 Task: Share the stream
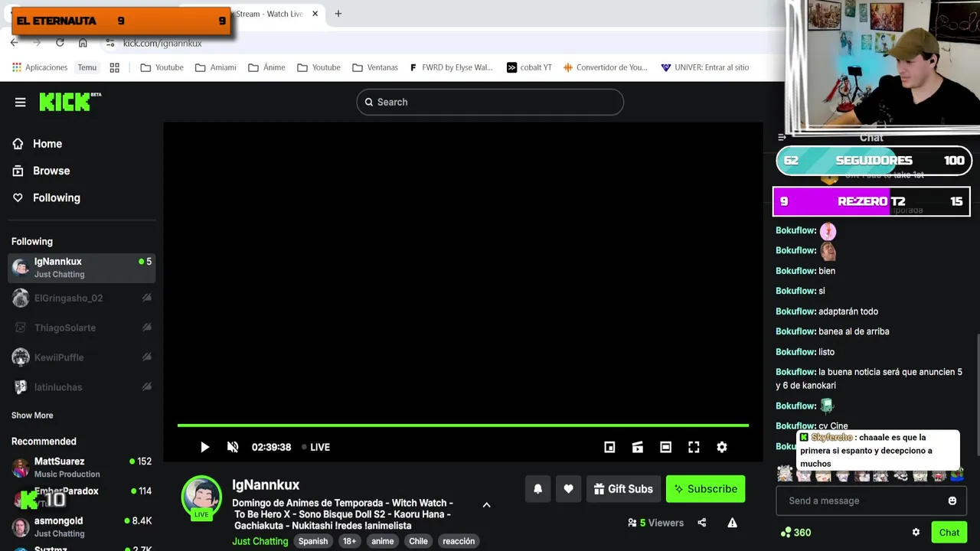702,523
